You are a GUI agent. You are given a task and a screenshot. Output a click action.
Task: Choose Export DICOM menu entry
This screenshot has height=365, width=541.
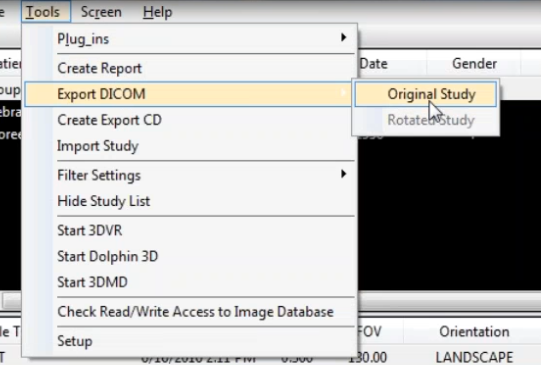coord(189,94)
